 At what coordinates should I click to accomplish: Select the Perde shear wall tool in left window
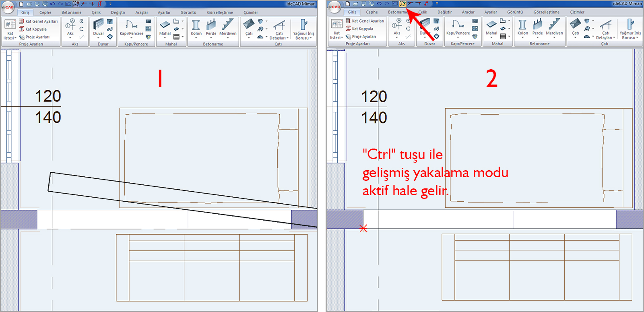click(x=211, y=28)
